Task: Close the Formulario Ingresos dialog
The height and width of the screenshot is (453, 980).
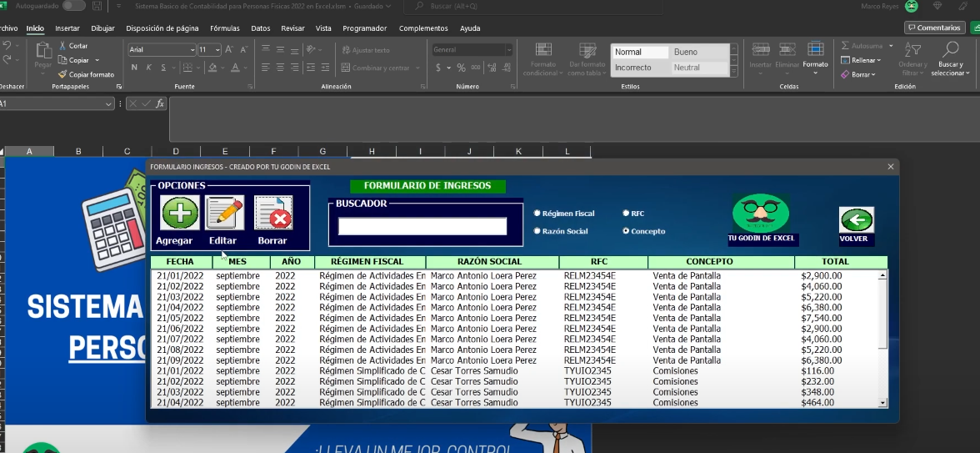Action: tap(891, 167)
